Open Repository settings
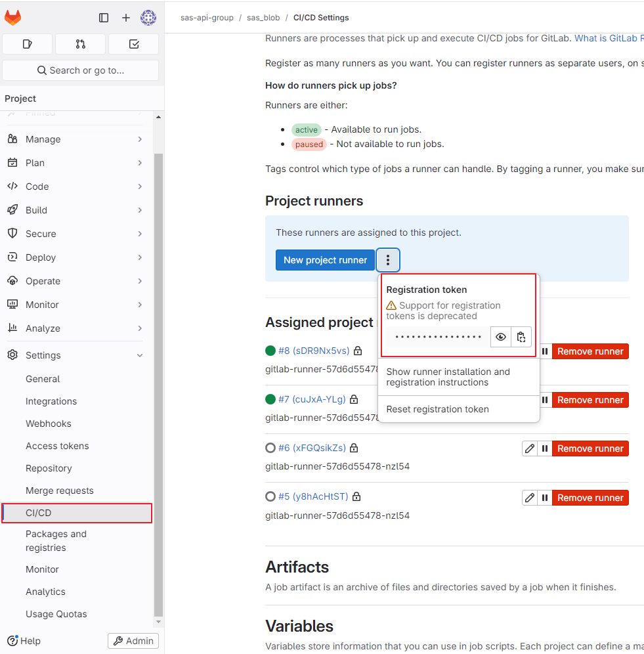Screen dimensions: 644x654 49,468
